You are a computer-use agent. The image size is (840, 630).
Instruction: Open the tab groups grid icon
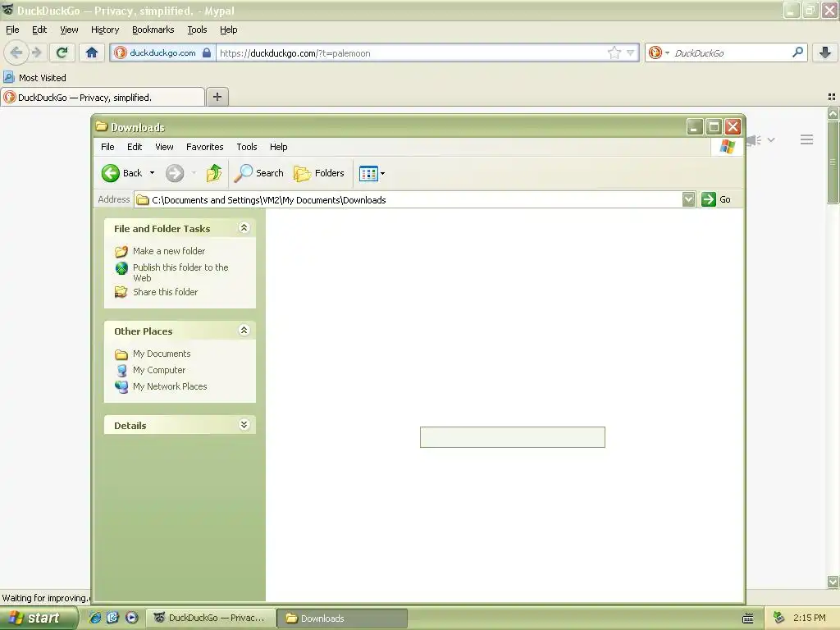click(832, 97)
